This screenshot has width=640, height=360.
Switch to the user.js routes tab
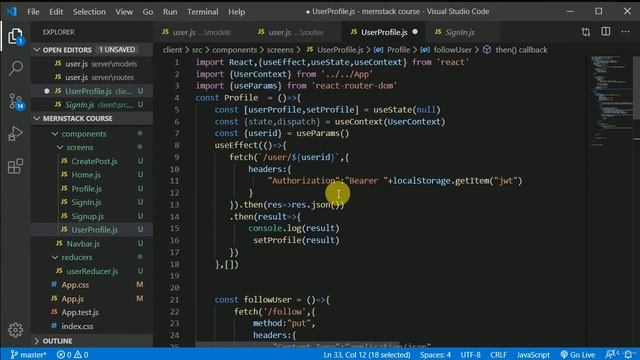[296, 32]
